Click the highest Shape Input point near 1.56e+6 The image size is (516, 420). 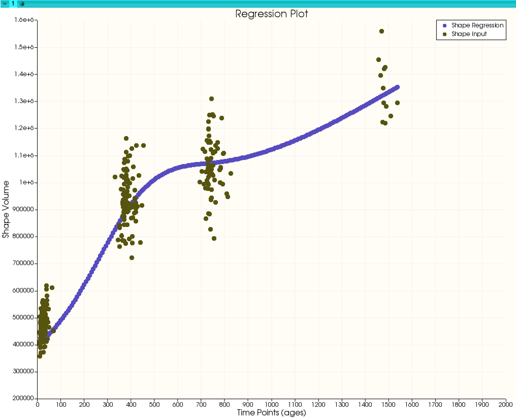(381, 31)
